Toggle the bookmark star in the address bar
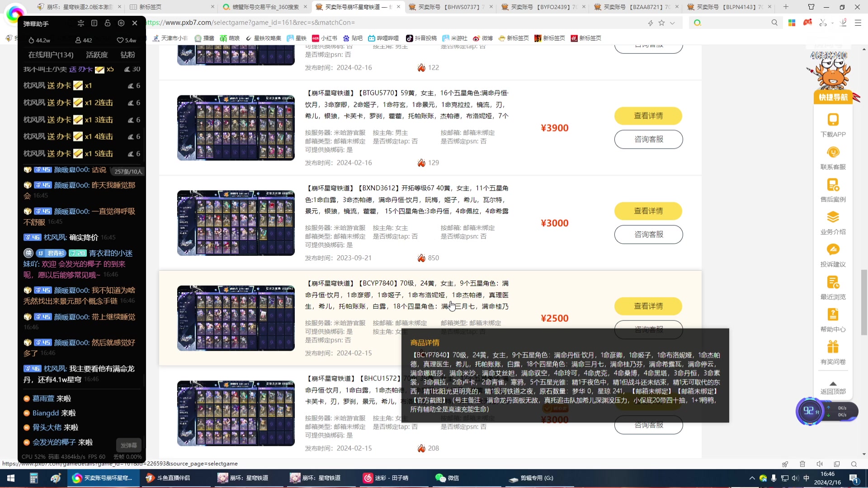Screen dimensions: 868x488 pos(661,22)
